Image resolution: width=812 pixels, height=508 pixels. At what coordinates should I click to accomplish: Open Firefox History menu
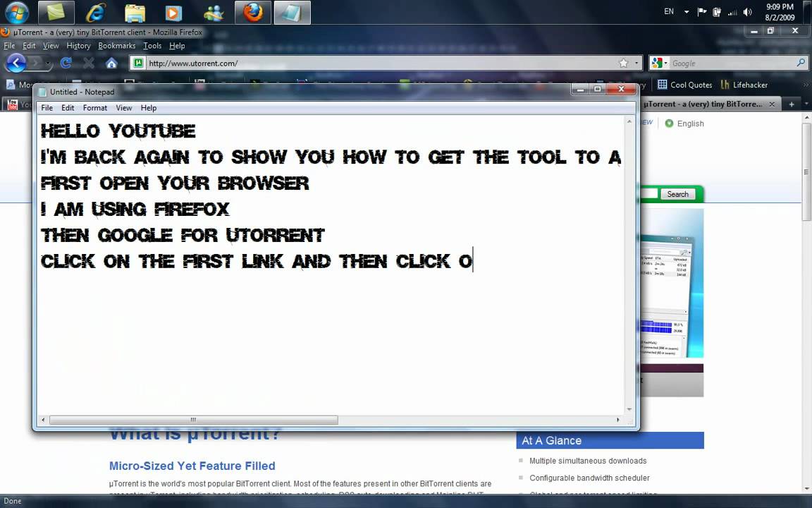[78, 46]
